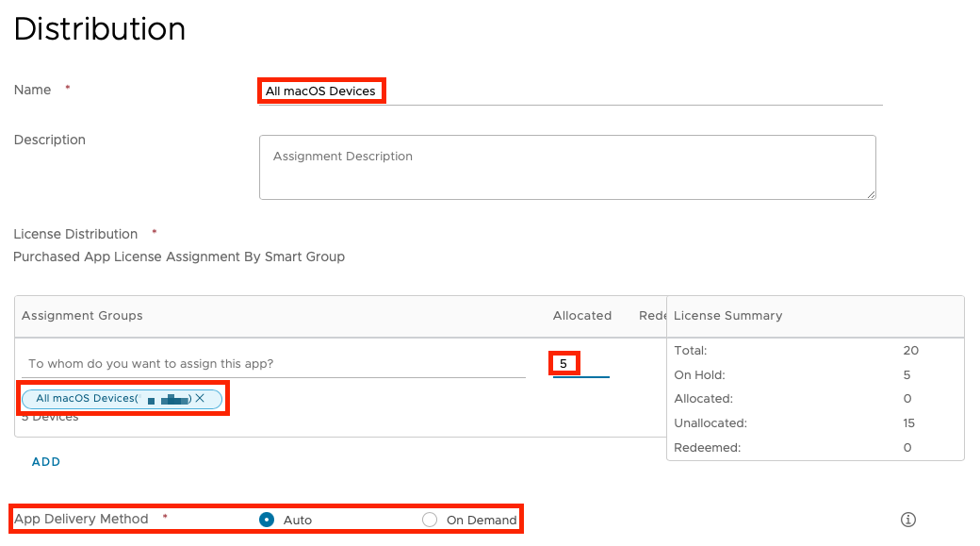Click the App Delivery Method info icon
The image size is (980, 546).
point(907,519)
